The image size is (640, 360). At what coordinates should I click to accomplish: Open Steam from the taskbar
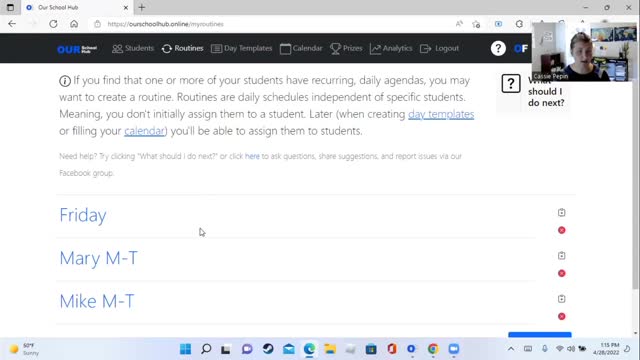(x=268, y=349)
